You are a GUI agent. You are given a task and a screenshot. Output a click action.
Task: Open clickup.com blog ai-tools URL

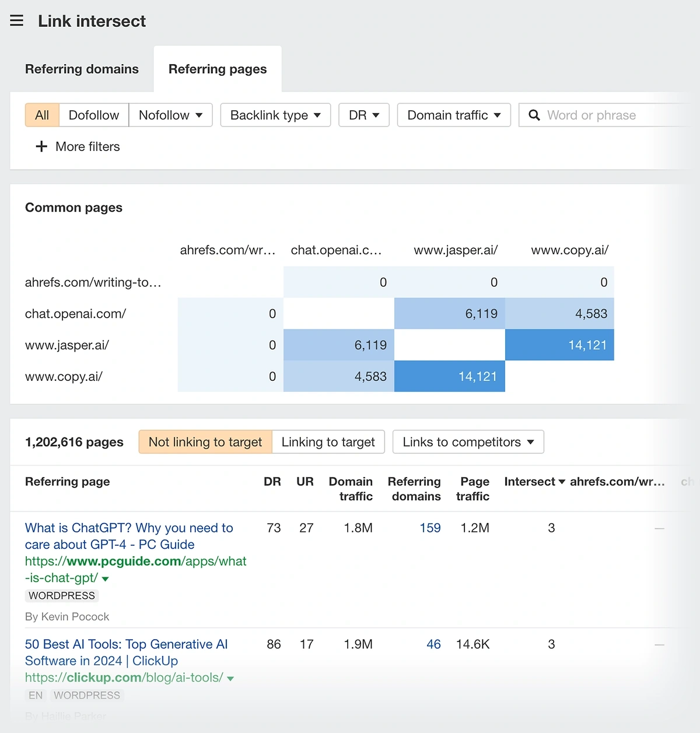(x=124, y=678)
